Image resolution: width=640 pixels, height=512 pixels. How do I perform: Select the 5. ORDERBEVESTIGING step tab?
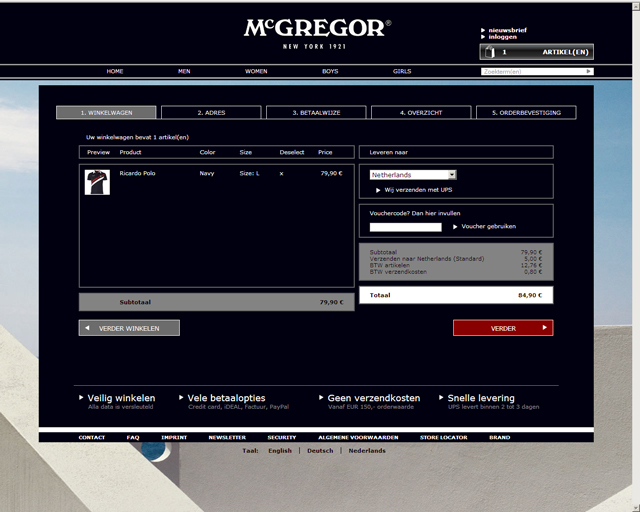click(526, 112)
